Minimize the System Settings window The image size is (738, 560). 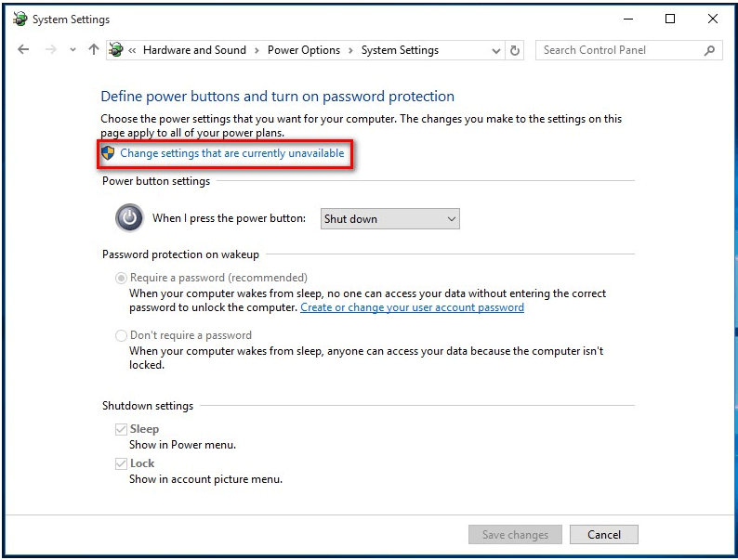[628, 19]
